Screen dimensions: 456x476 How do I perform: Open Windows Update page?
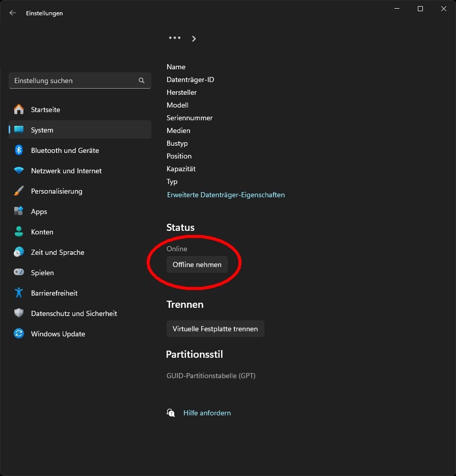80,333
